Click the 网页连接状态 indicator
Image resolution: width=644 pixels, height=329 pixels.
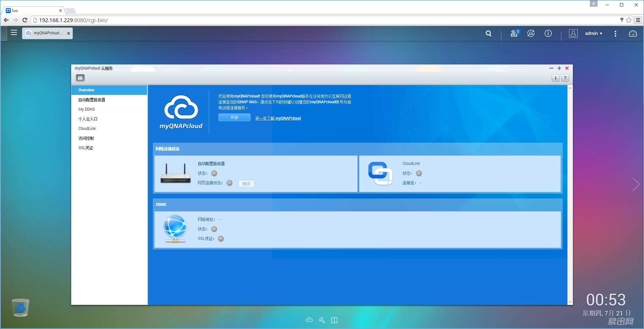(229, 183)
